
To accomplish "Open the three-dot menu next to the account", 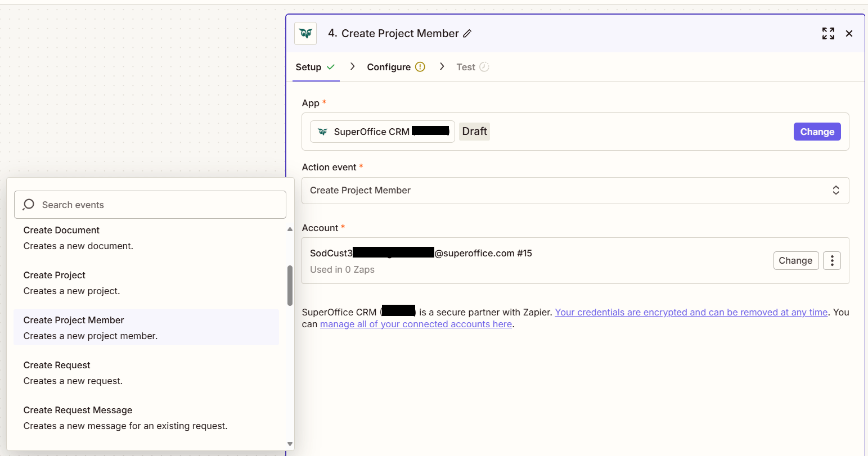I will click(x=832, y=260).
